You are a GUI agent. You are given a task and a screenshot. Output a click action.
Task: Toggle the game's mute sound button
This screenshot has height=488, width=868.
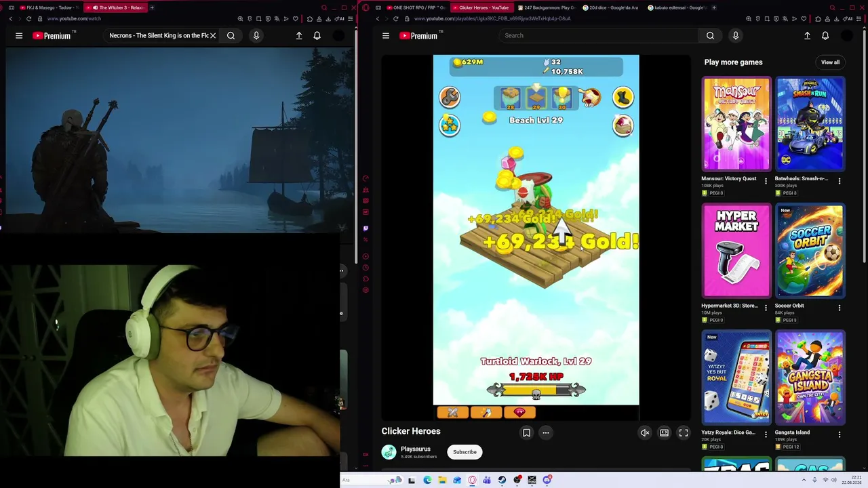coord(645,432)
